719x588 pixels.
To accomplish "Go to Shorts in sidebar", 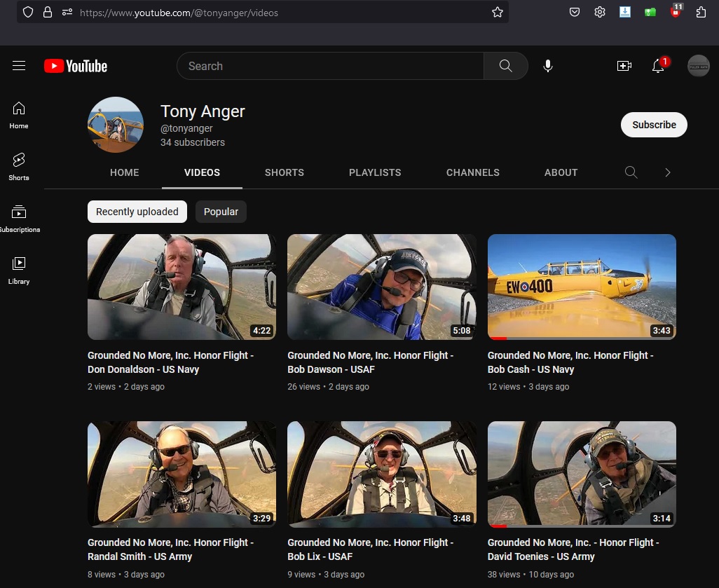I will coord(19,167).
